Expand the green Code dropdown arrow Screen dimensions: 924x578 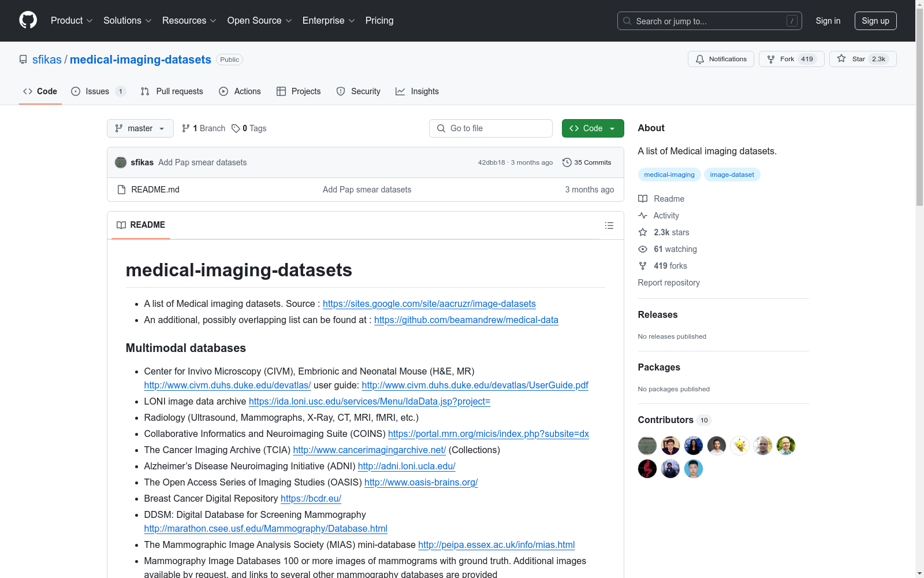[612, 128]
